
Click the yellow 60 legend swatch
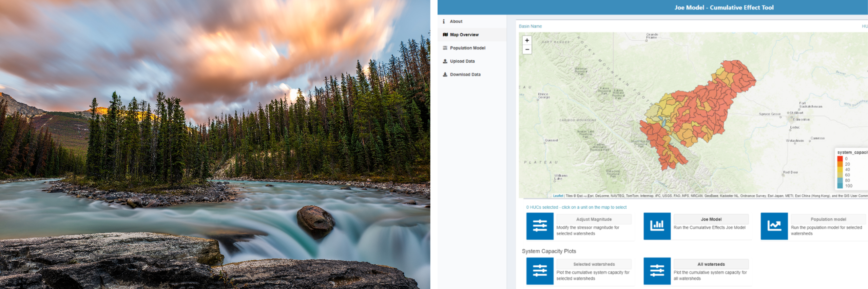840,175
